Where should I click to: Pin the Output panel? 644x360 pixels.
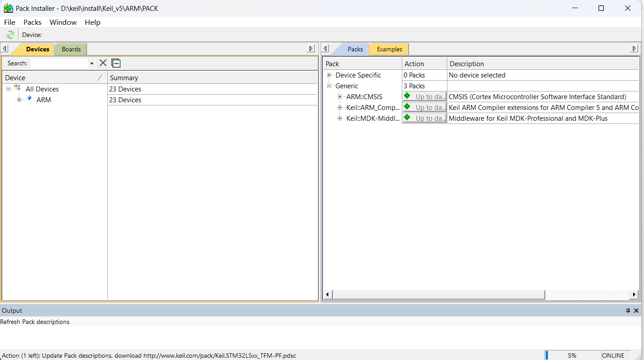pyautogui.click(x=628, y=311)
